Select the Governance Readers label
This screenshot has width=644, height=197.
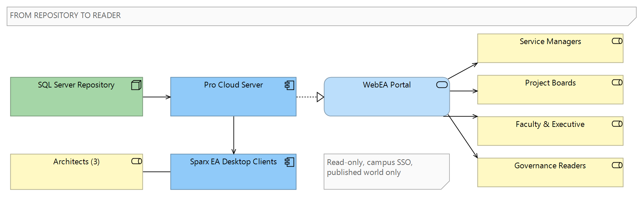(550, 166)
